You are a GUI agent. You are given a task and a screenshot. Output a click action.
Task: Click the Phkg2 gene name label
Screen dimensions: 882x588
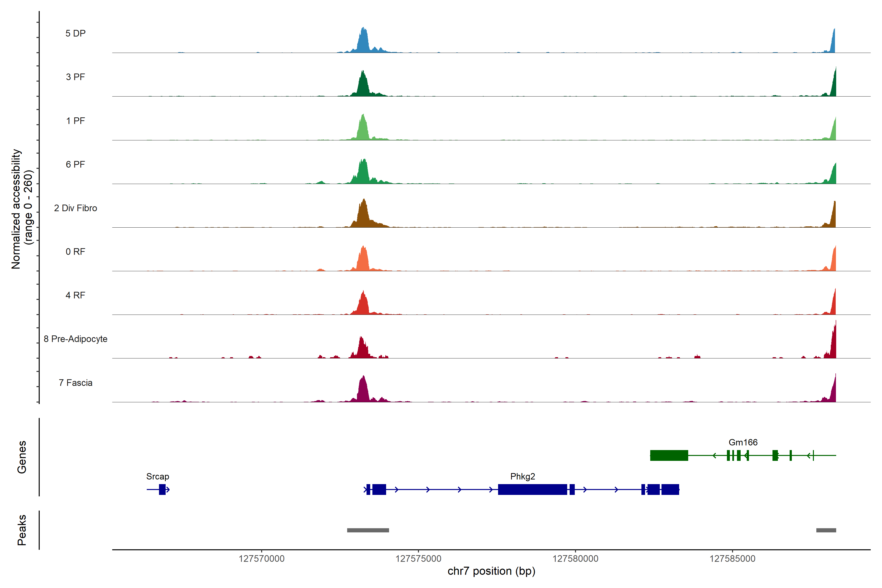tap(522, 476)
